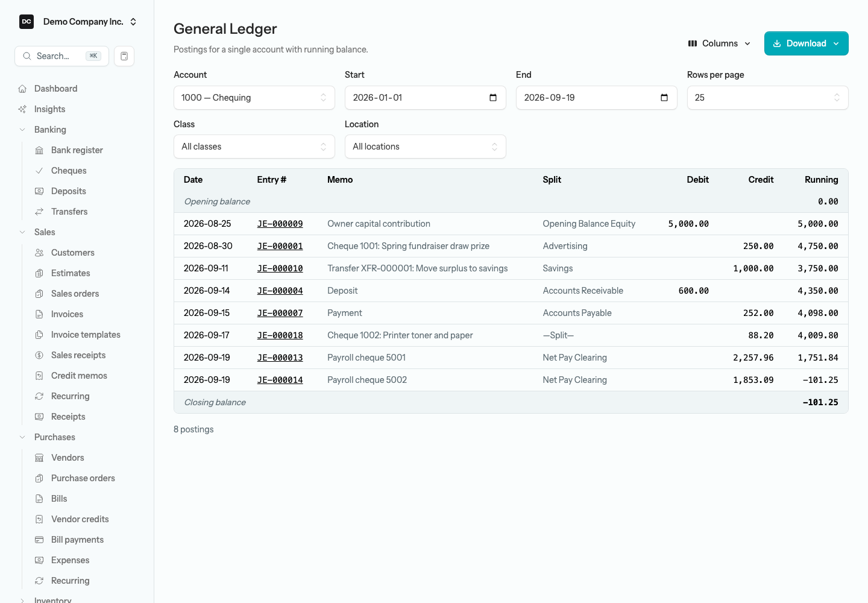The image size is (868, 603).
Task: Click the Sales orders icon
Action: click(39, 294)
